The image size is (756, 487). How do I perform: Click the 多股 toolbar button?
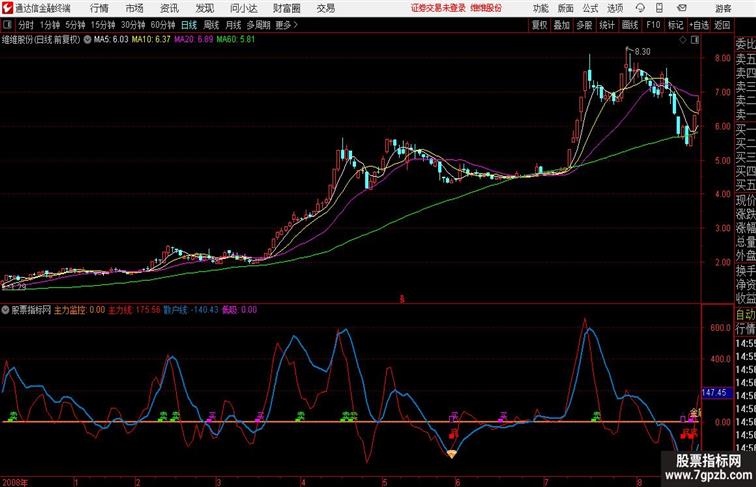pos(584,25)
